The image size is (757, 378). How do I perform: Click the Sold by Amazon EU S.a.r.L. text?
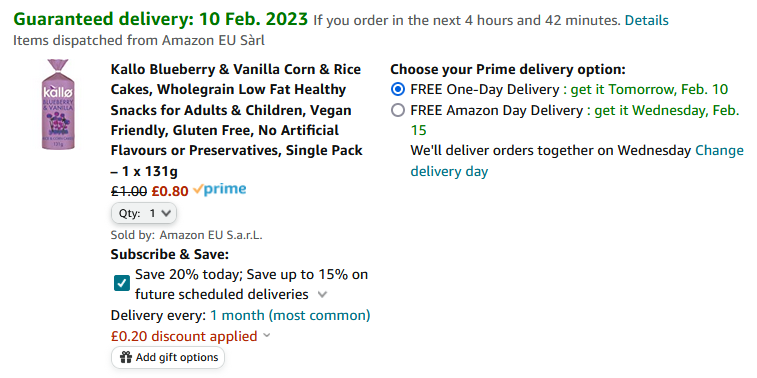point(186,236)
